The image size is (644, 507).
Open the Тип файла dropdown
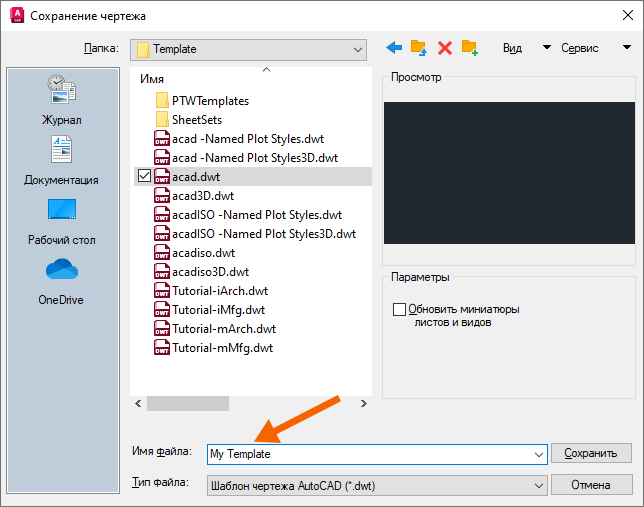pos(377,486)
